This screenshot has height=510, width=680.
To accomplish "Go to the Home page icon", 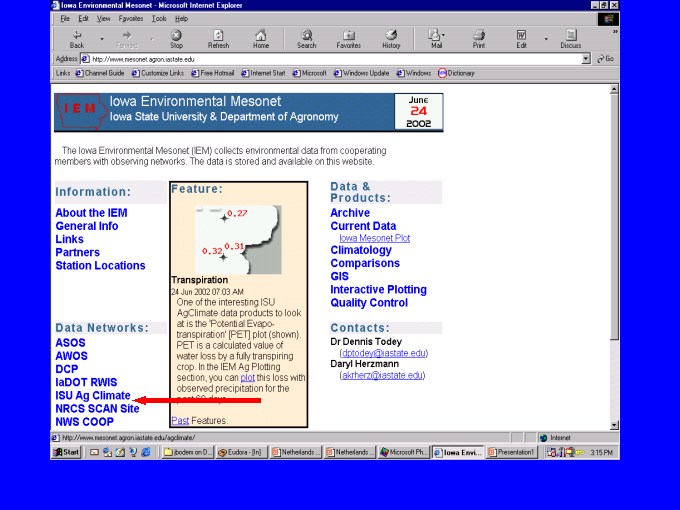I will 261,39.
